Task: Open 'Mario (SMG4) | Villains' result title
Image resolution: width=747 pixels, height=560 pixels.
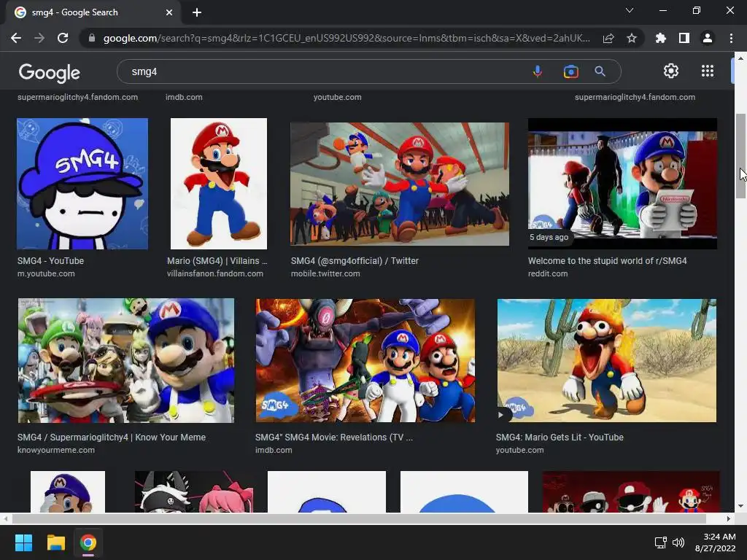Action: 217,261
